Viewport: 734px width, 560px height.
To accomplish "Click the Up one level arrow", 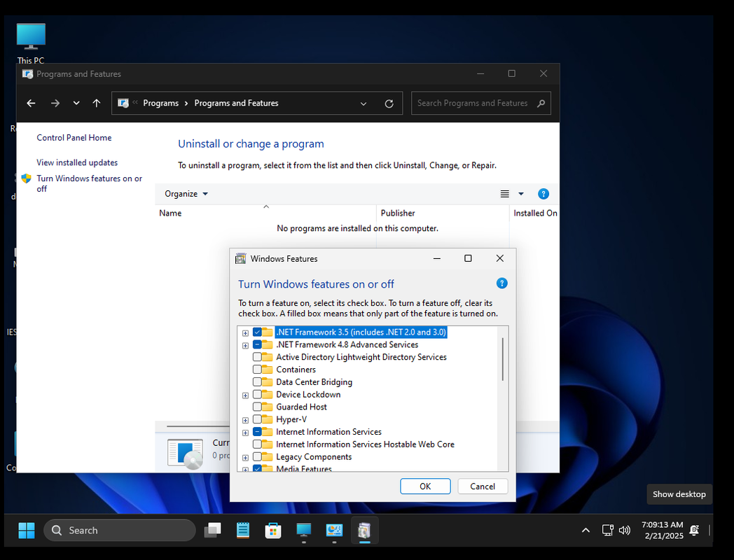I will [x=97, y=103].
